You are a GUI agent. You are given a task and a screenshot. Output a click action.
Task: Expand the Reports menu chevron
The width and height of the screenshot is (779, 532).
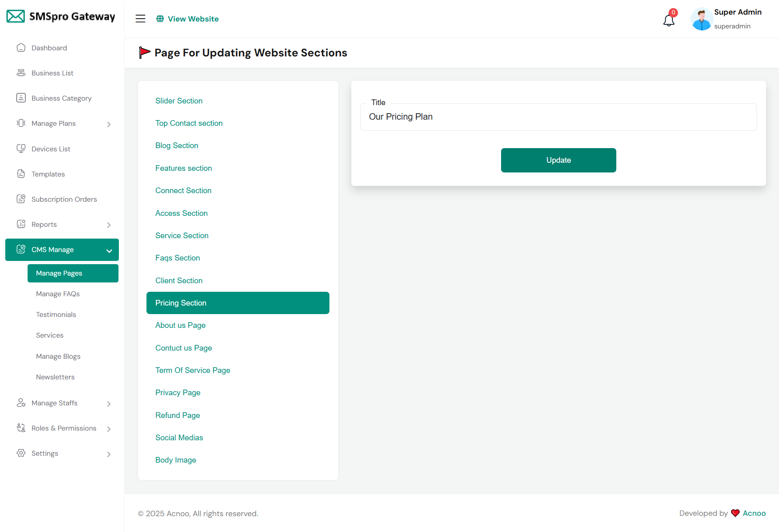coord(109,225)
